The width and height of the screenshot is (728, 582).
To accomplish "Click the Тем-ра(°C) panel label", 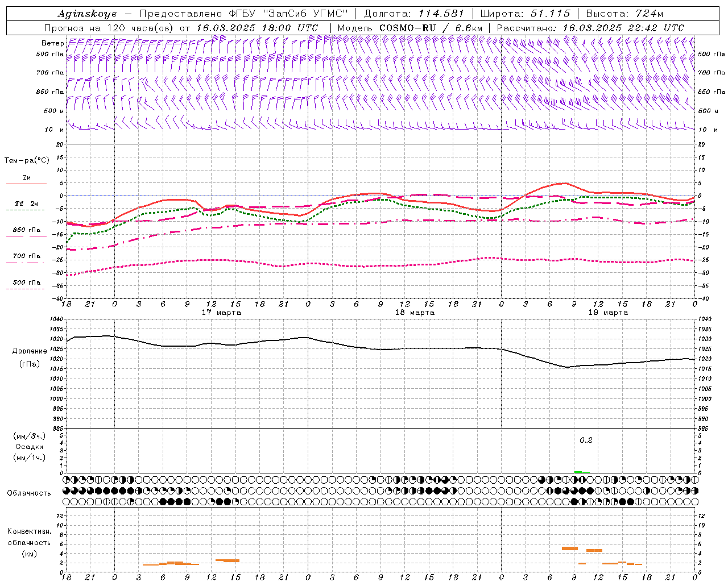I will tap(27, 161).
